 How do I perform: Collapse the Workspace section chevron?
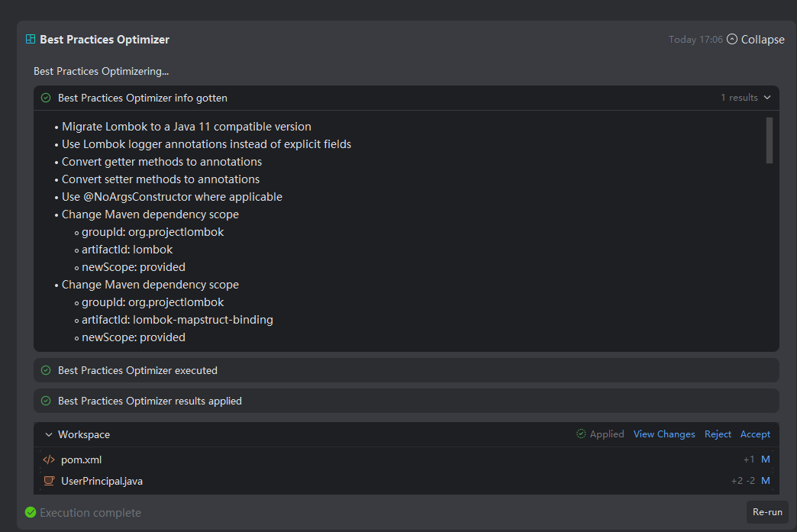[x=49, y=434]
